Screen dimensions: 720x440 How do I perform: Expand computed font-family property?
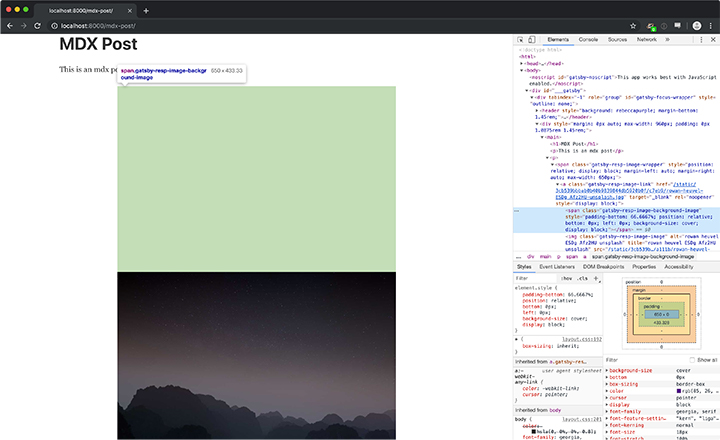607,412
